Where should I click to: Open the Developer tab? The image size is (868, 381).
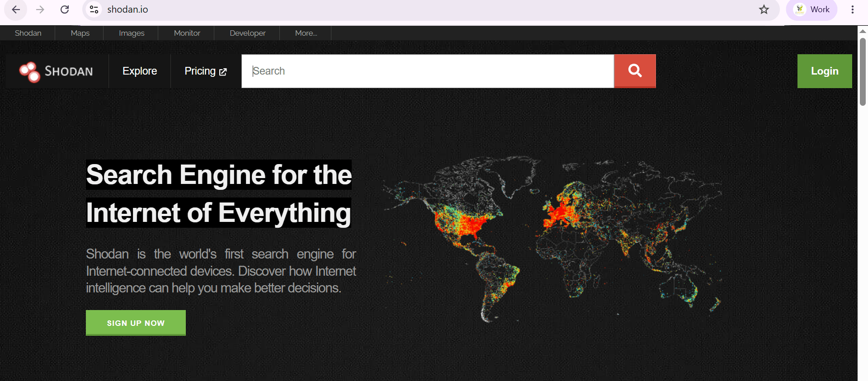pos(247,33)
